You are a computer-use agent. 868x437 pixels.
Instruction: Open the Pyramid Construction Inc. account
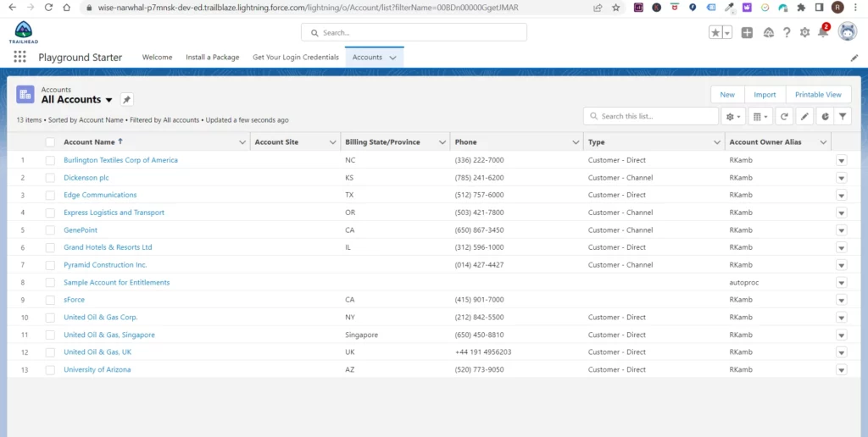point(105,265)
